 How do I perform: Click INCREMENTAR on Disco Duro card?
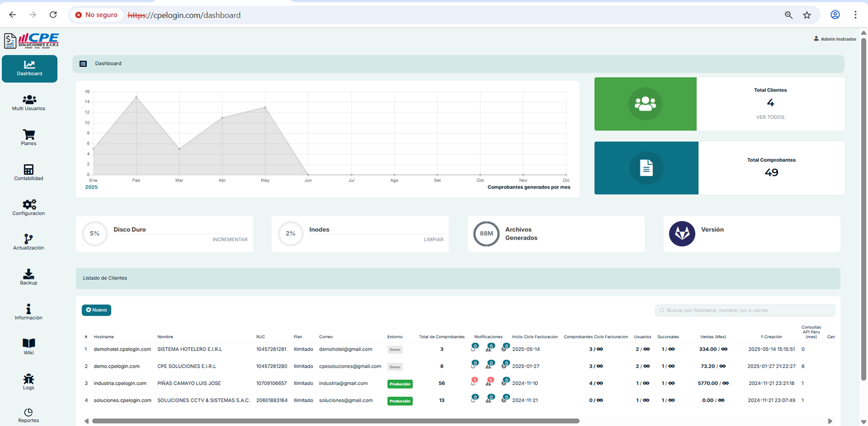230,240
